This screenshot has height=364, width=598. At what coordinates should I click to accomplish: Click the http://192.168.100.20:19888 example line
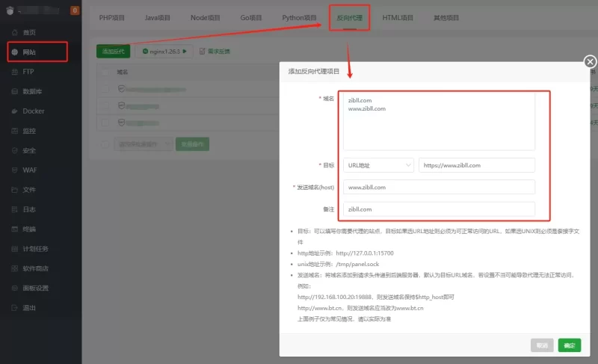[x=376, y=297]
